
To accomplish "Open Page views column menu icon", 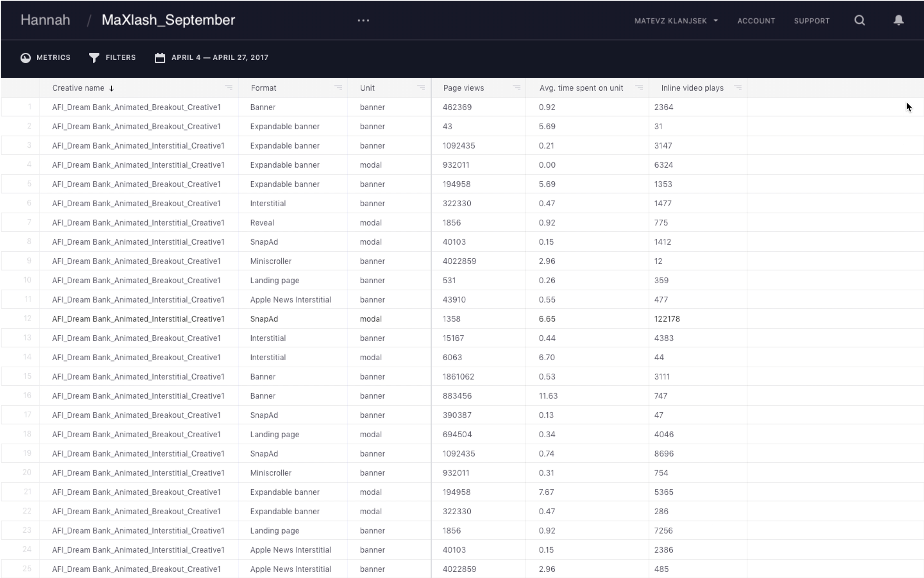I will [x=517, y=88].
